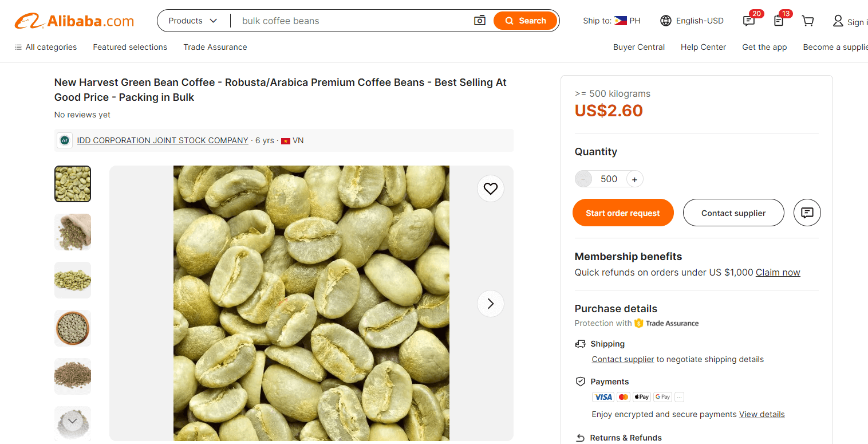The height and width of the screenshot is (444, 868).
Task: Click the Apple Pay payment icon
Action: point(641,396)
